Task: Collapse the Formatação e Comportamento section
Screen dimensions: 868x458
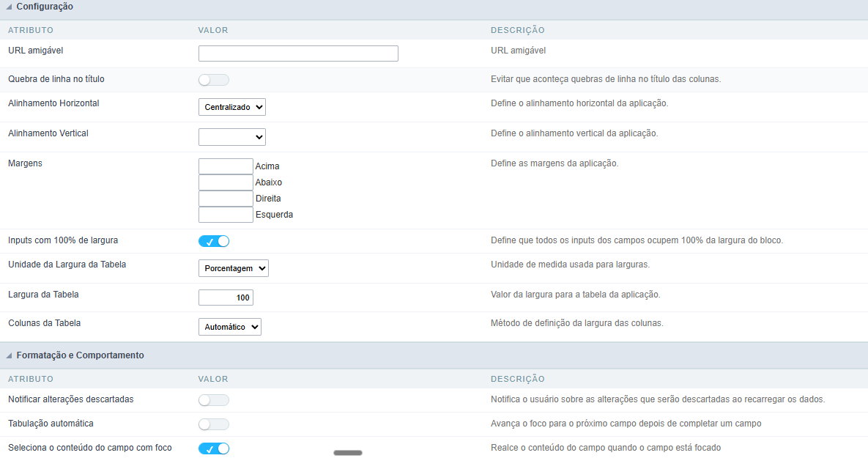Action: click(9, 355)
